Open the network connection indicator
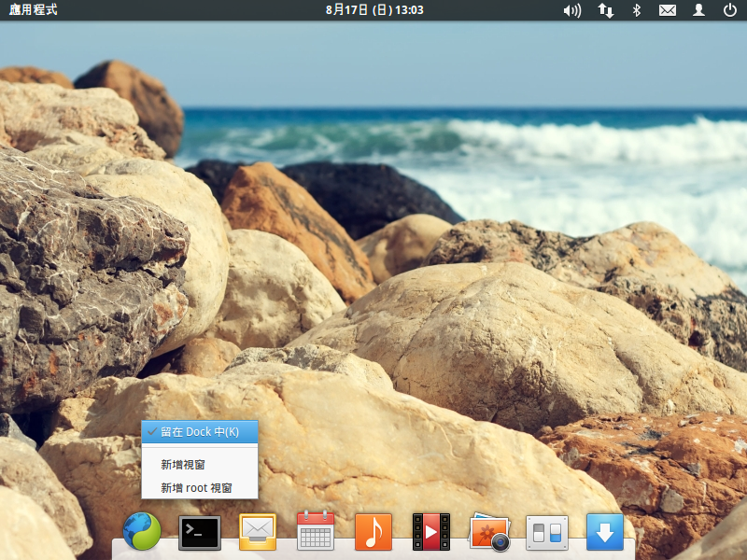Viewport: 747px width, 560px height. tap(605, 10)
